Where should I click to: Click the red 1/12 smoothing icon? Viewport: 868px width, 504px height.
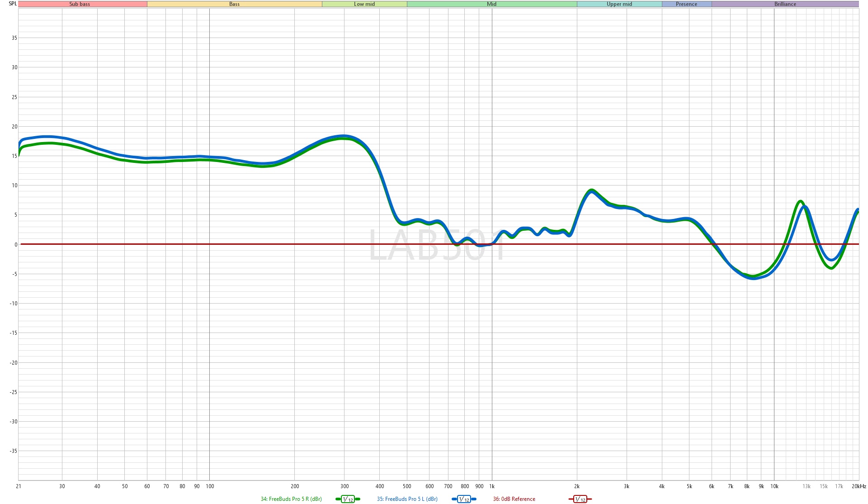point(580,499)
